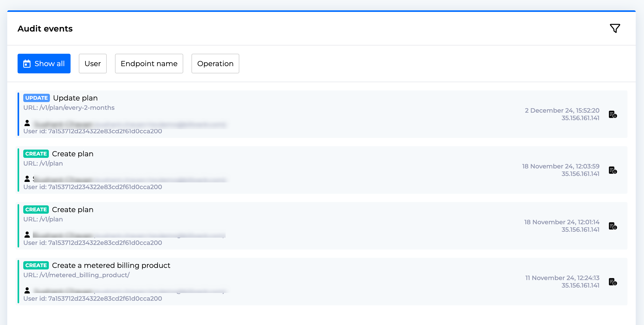
Task: Open details icon for 12:01:14 Create plan event
Action: coord(613,226)
